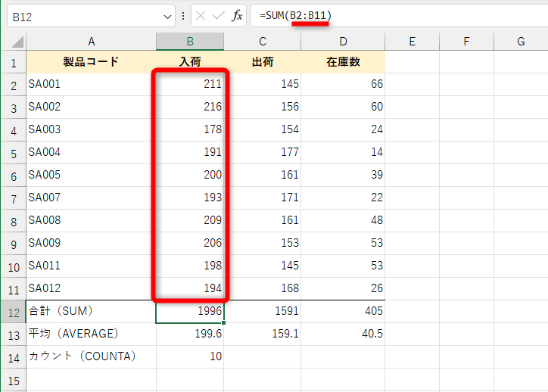Select column A header
This screenshot has width=548, height=392.
92,42
